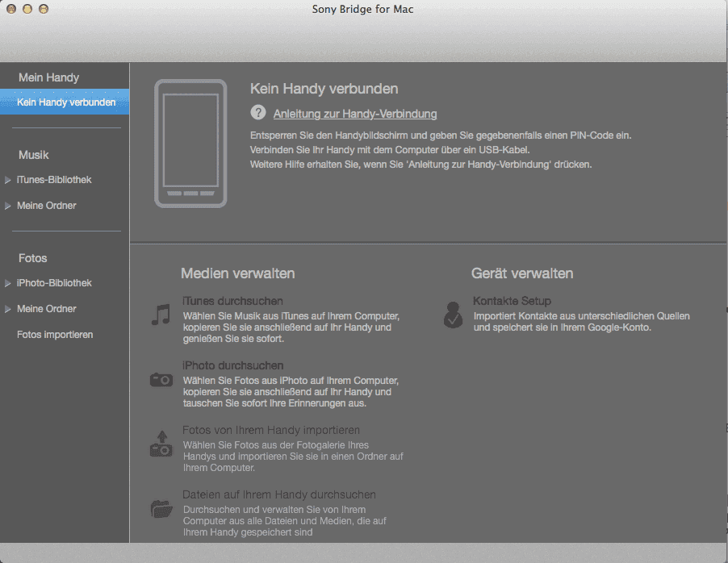Close the Sony Bridge window
Screen dimensions: 728x563
tap(11, 9)
